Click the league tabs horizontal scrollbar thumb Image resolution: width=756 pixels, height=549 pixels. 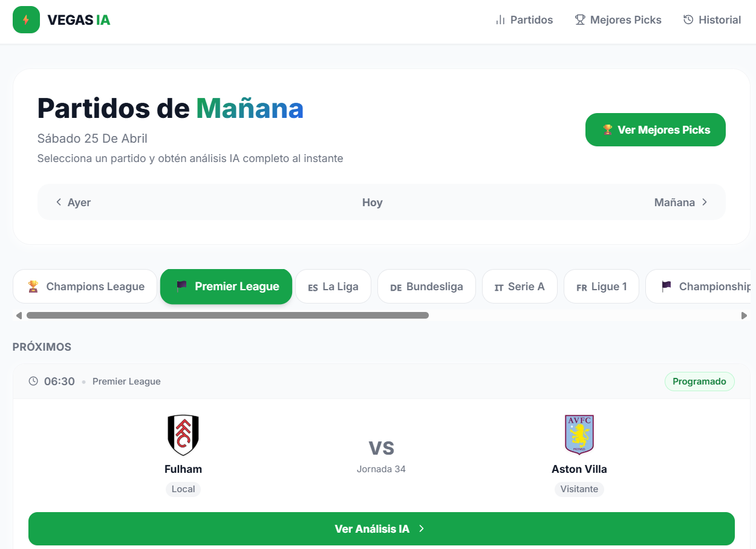[x=227, y=315]
